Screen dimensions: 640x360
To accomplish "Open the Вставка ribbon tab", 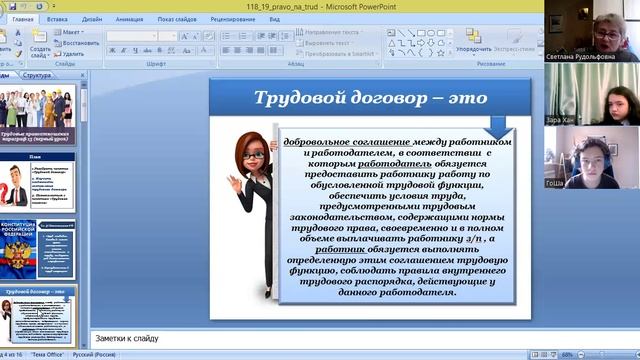I will pos(57,19).
